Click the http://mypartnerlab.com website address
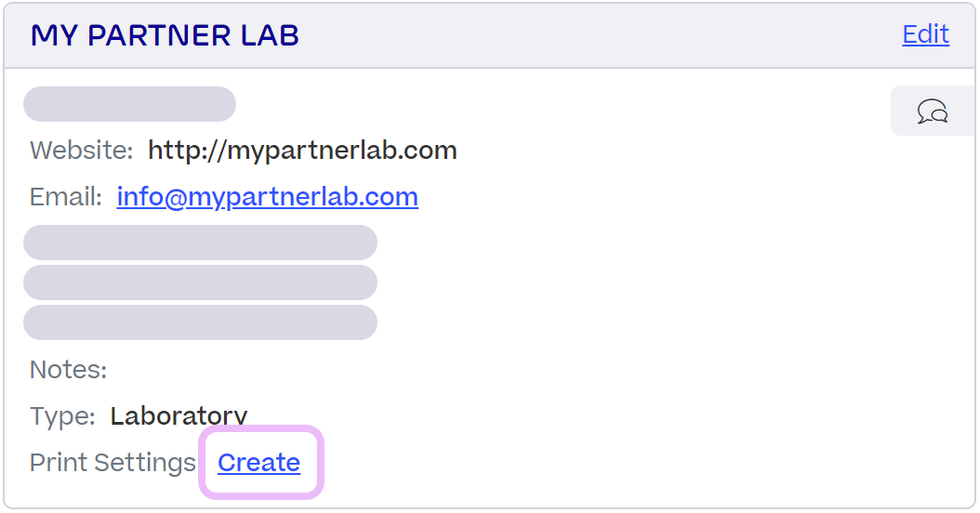This screenshot has width=980, height=513. tap(302, 151)
